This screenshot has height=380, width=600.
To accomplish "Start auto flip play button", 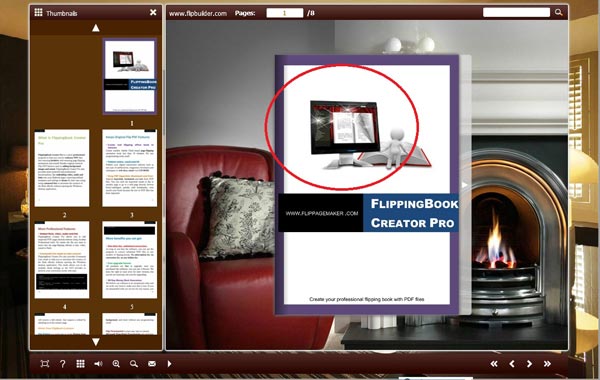I will pos(170,364).
